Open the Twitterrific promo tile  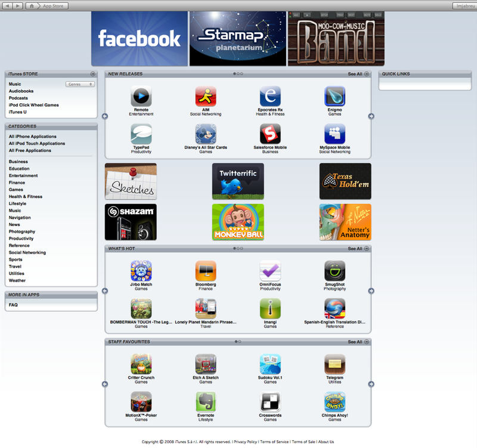click(x=238, y=181)
